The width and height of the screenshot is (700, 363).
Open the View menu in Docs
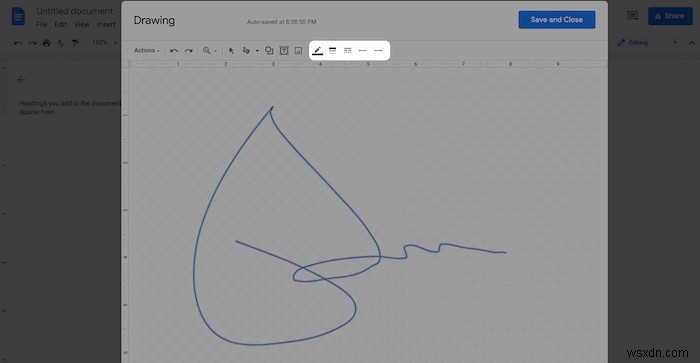tap(82, 25)
